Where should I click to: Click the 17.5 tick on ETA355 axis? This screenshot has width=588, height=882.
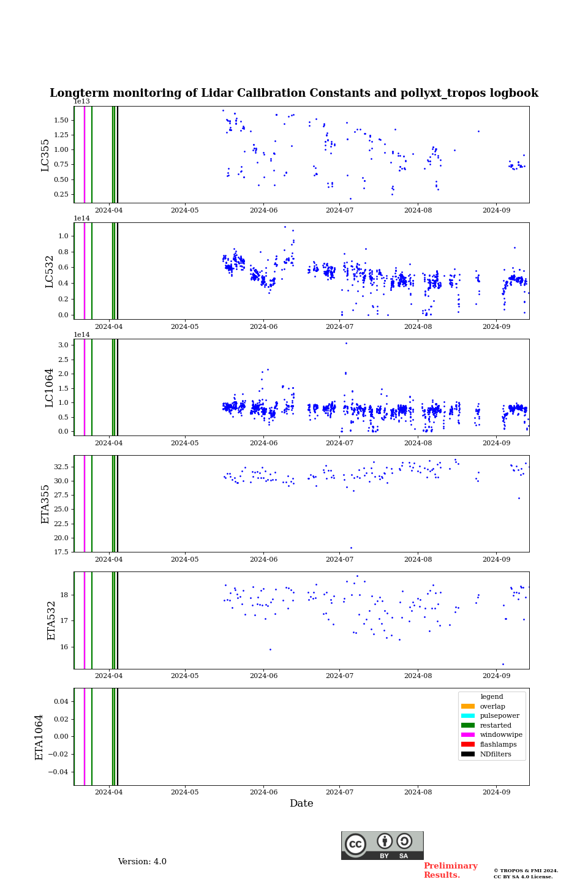click(x=61, y=552)
